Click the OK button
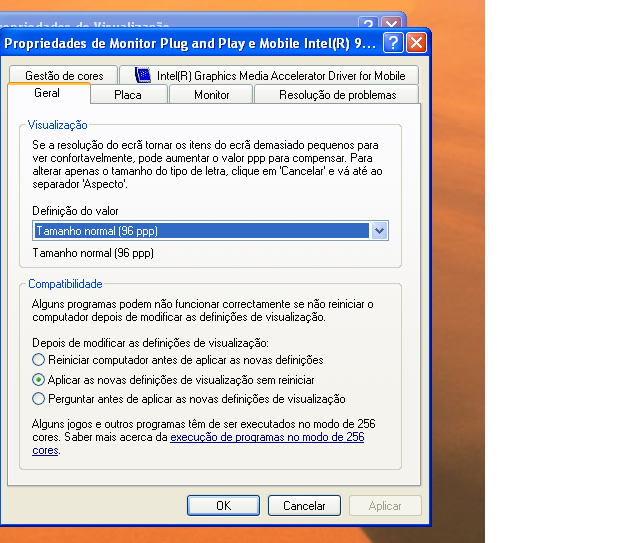Viewport: 640px width, 543px height. tap(223, 505)
